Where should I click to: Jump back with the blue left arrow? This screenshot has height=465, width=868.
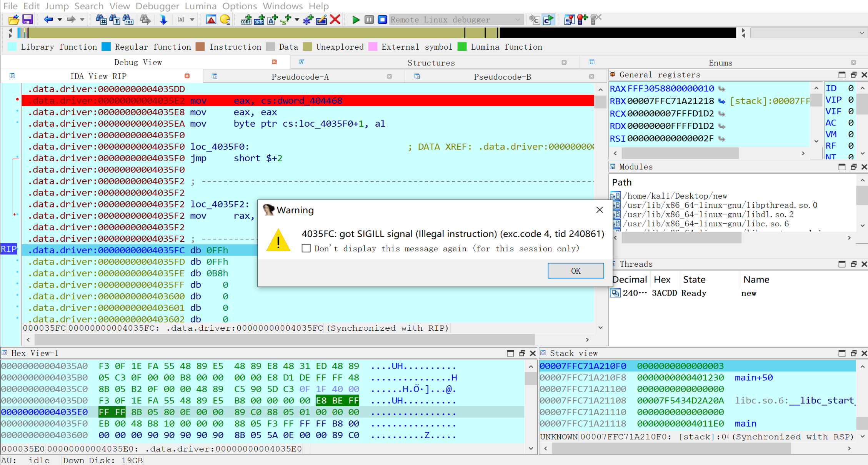(48, 19)
